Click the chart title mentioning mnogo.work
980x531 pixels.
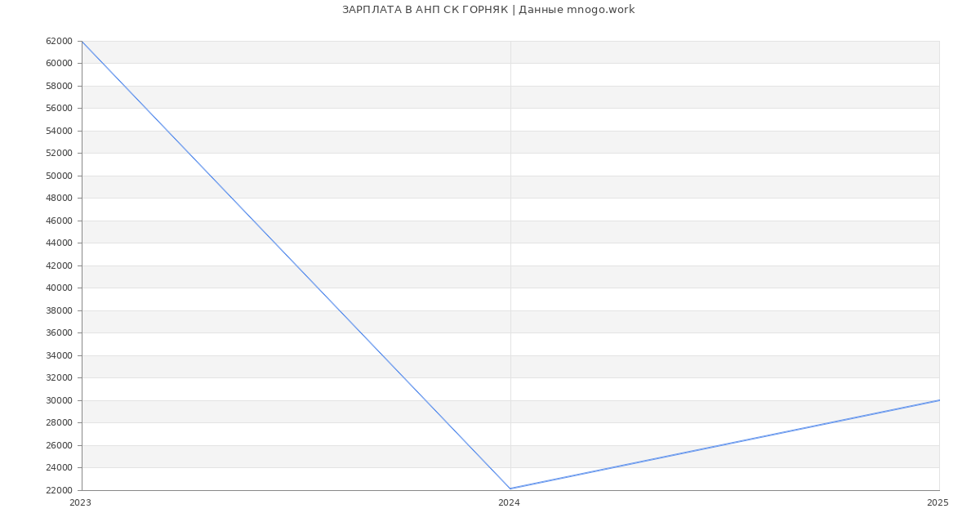(488, 10)
